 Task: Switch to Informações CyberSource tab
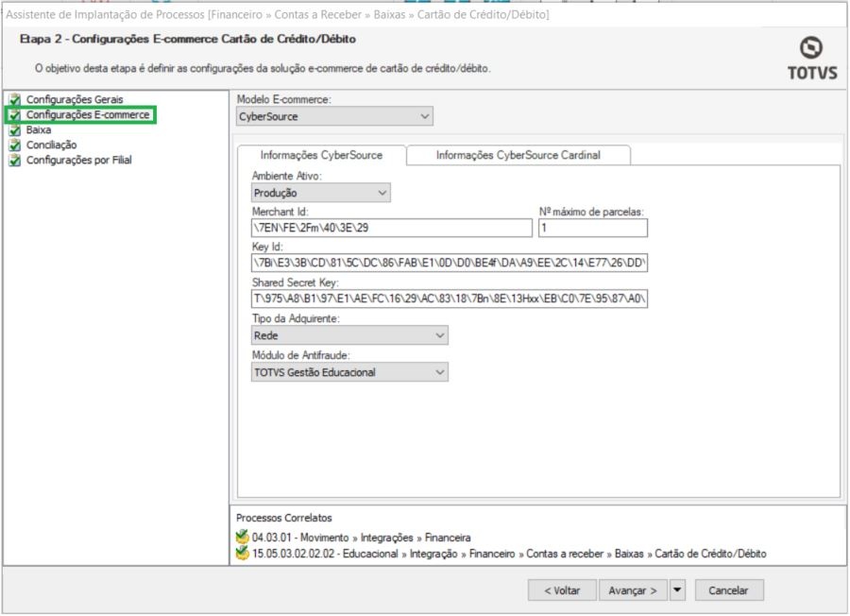(321, 155)
